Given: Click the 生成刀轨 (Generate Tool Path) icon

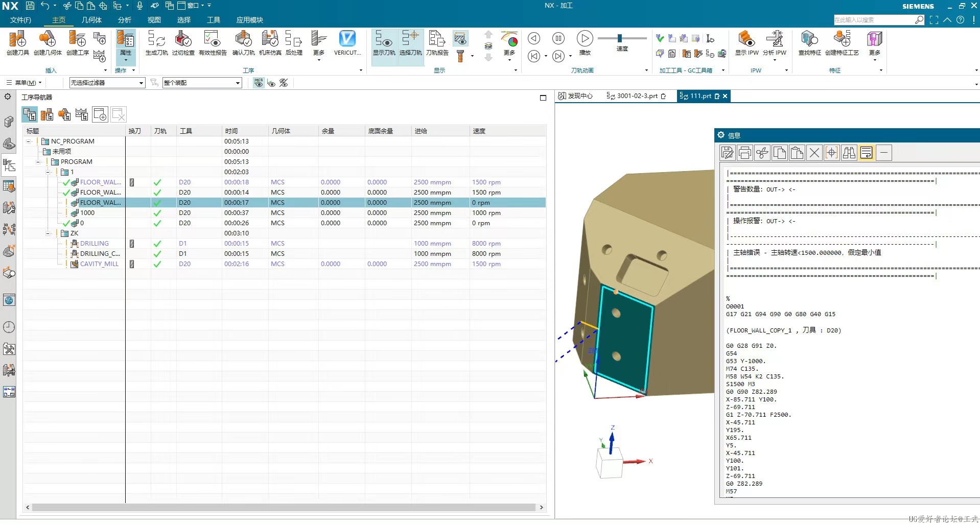Looking at the screenshot, I should [x=156, y=43].
